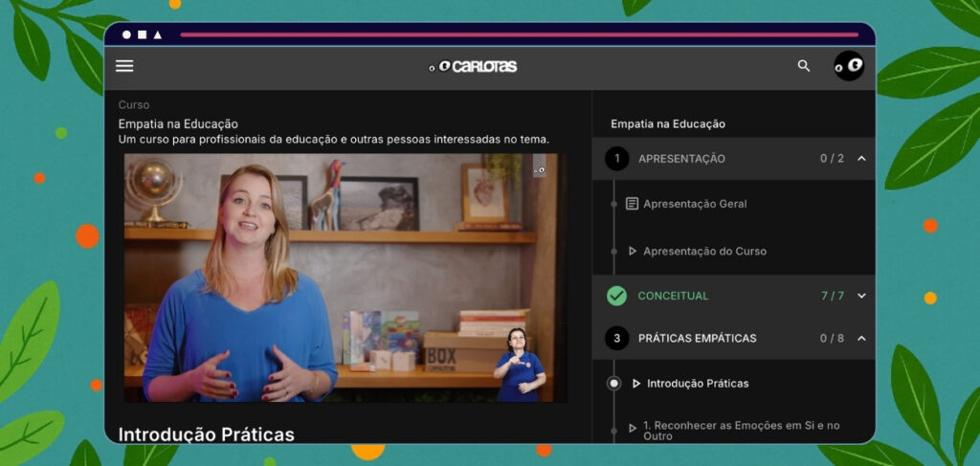Collapse the Apresentação module chevron
This screenshot has height=466, width=980.
pos(861,159)
